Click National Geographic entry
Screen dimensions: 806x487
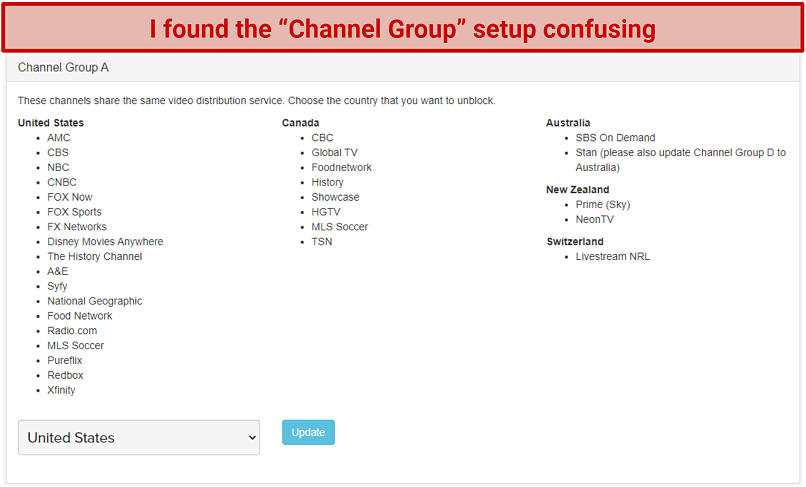tap(95, 301)
